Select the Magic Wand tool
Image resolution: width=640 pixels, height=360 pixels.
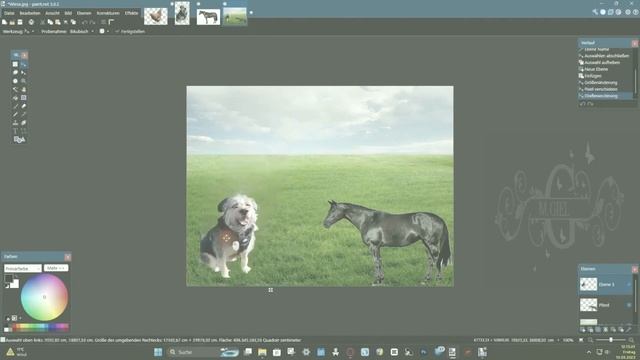pos(16,89)
